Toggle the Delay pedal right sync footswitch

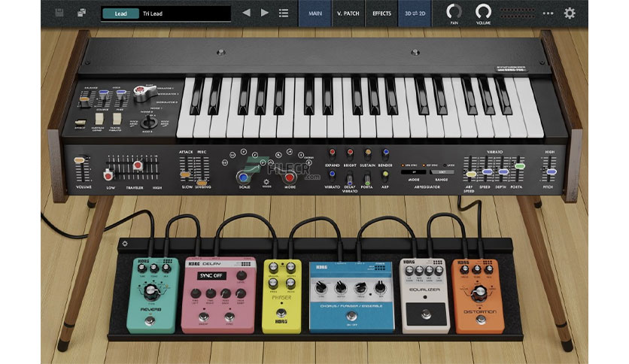(229, 317)
